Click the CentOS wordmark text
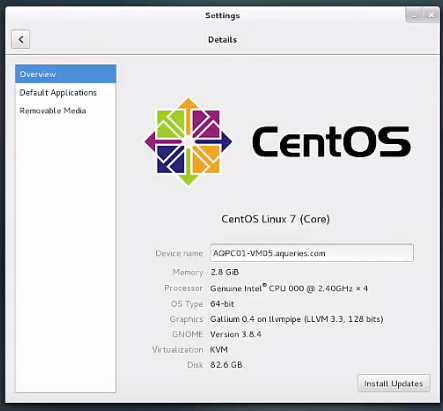443x411 pixels. pyautogui.click(x=331, y=142)
